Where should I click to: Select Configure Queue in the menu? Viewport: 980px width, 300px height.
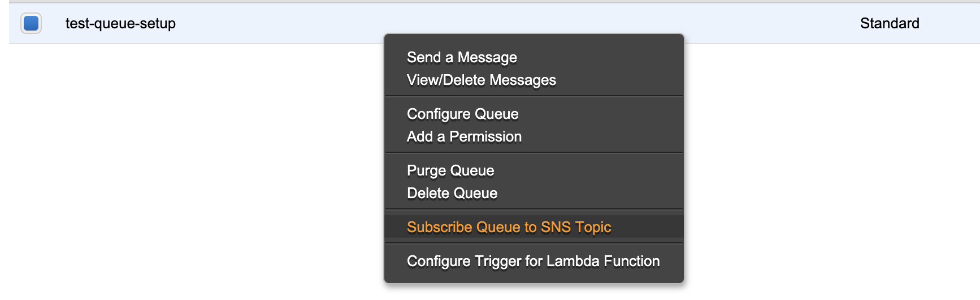pos(462,114)
